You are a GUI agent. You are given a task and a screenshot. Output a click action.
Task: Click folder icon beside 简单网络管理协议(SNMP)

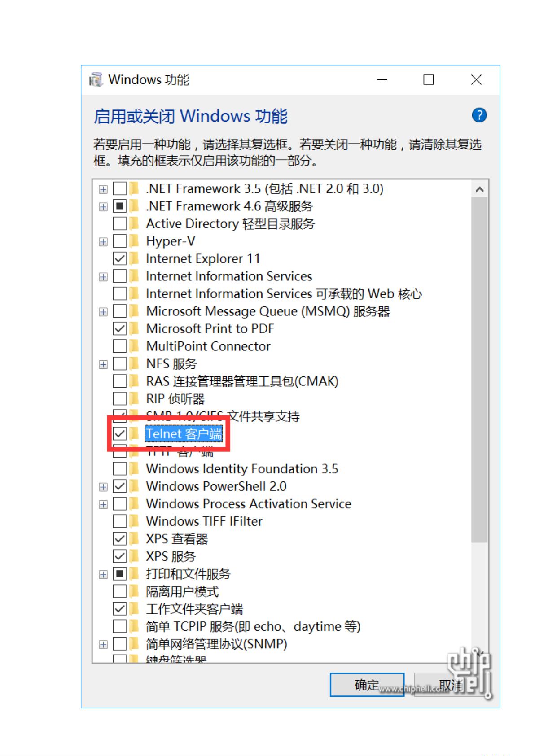click(x=134, y=644)
